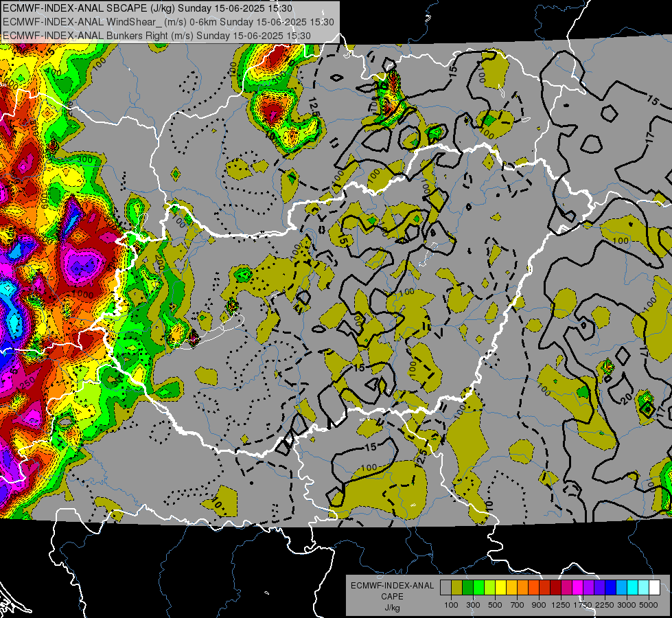Image resolution: width=672 pixels, height=618 pixels.
Task: Click the '700' tick label in the CAPE legend
Action: (x=518, y=605)
